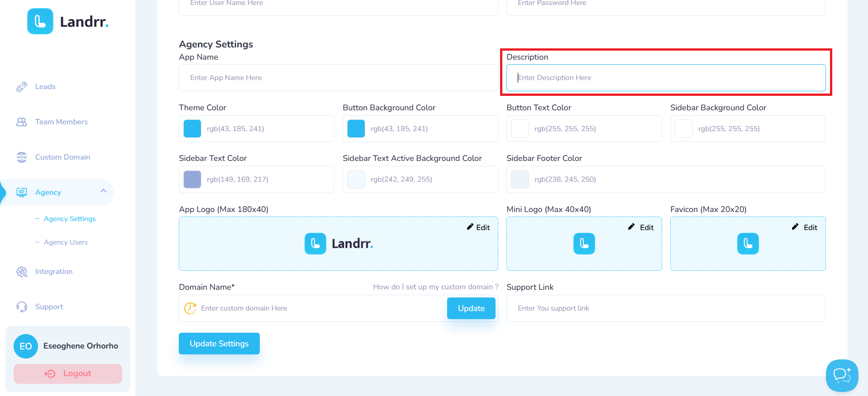
Task: Click the pencil icon on Favicon
Action: [795, 227]
